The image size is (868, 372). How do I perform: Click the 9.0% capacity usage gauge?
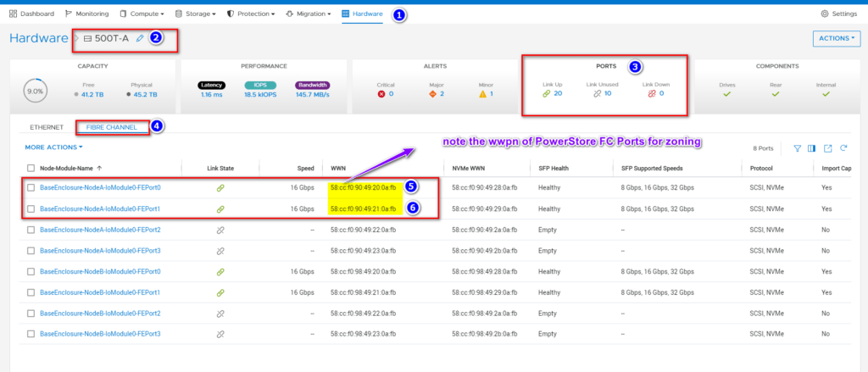tap(34, 91)
